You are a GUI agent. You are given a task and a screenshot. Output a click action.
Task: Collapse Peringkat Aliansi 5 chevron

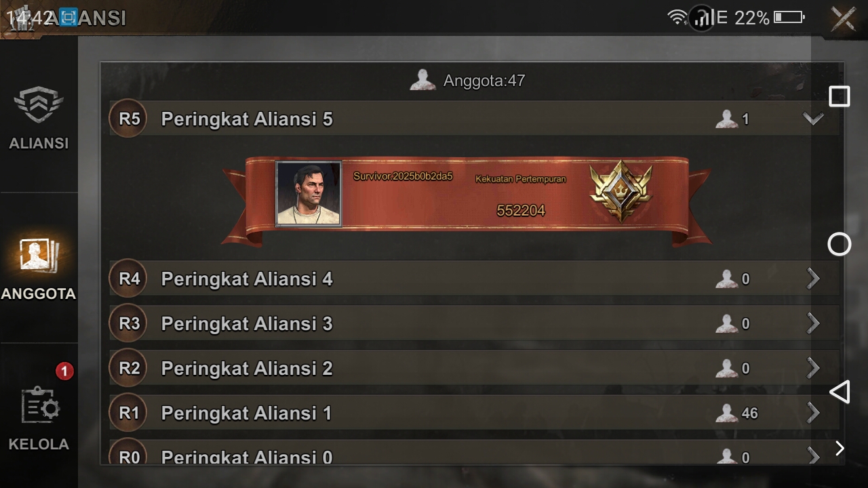(813, 119)
